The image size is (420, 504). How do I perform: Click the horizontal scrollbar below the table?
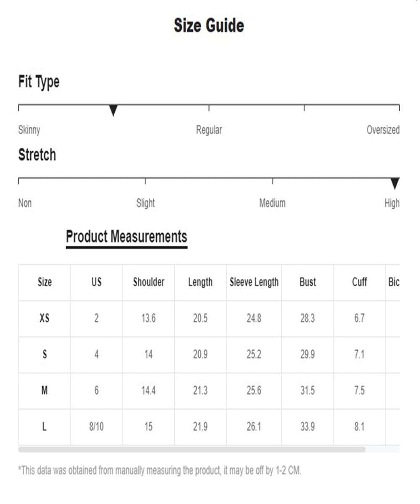(192, 449)
